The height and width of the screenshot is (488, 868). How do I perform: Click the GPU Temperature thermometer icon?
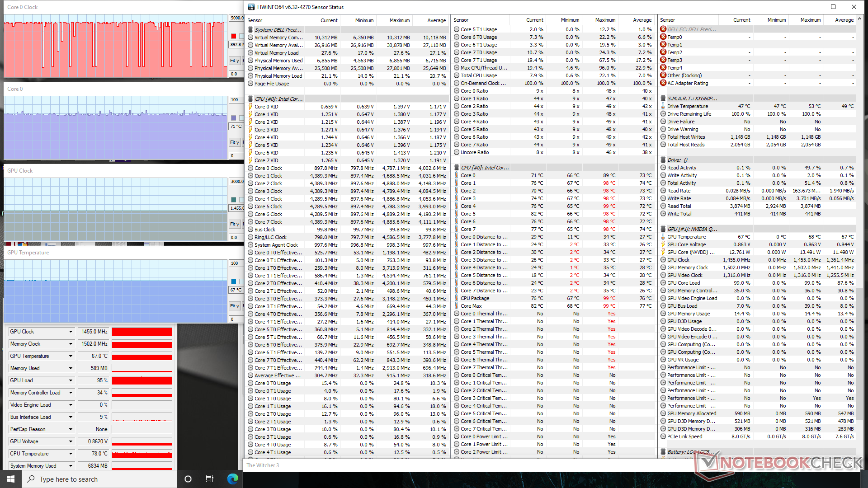click(x=663, y=237)
